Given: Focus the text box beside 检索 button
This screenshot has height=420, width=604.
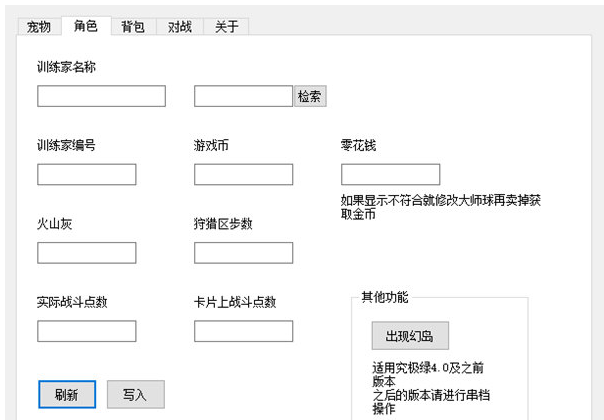Looking at the screenshot, I should 243,96.
